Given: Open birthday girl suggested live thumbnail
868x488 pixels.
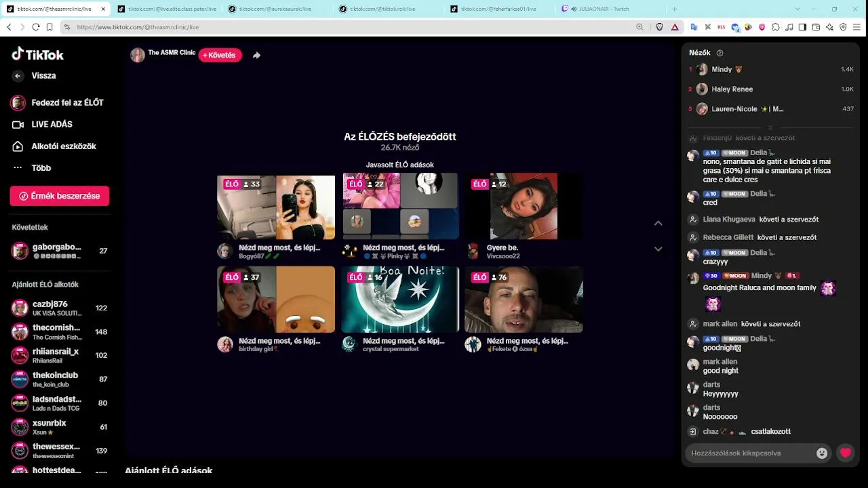Looking at the screenshot, I should [x=276, y=299].
